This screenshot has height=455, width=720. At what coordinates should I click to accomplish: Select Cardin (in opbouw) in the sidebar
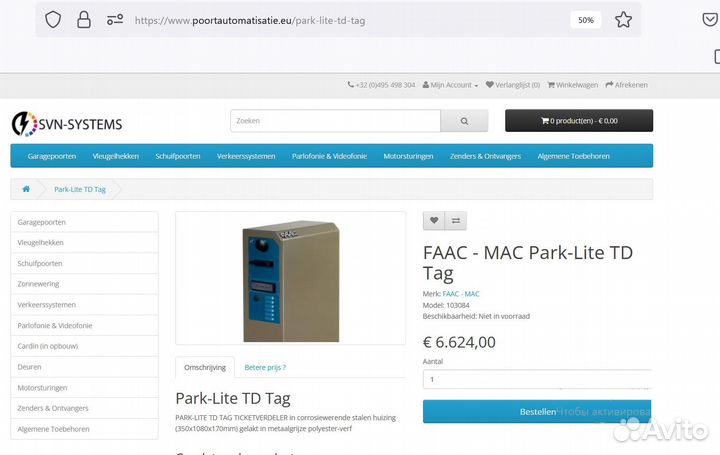(x=84, y=346)
